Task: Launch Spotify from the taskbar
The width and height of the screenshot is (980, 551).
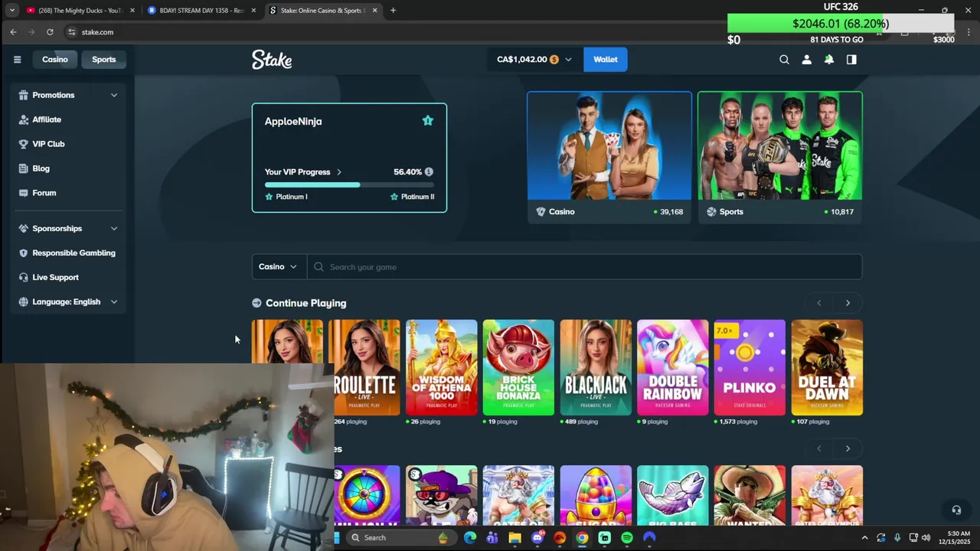Action: point(627,538)
